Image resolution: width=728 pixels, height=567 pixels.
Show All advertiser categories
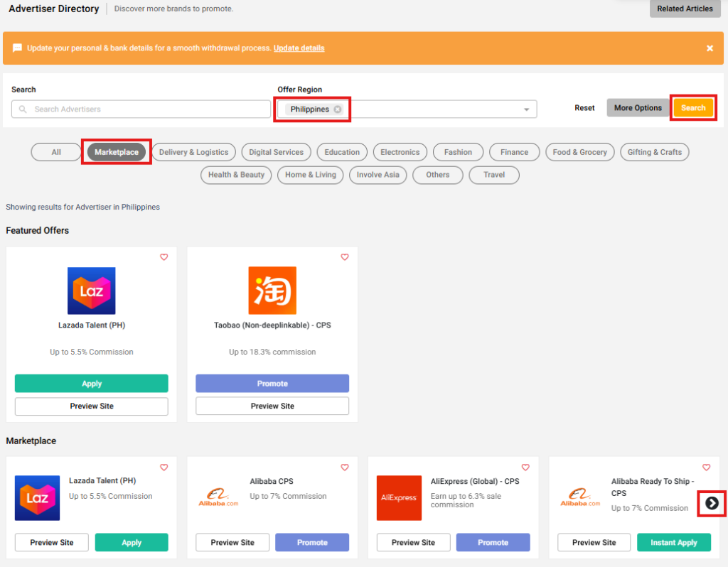[56, 152]
